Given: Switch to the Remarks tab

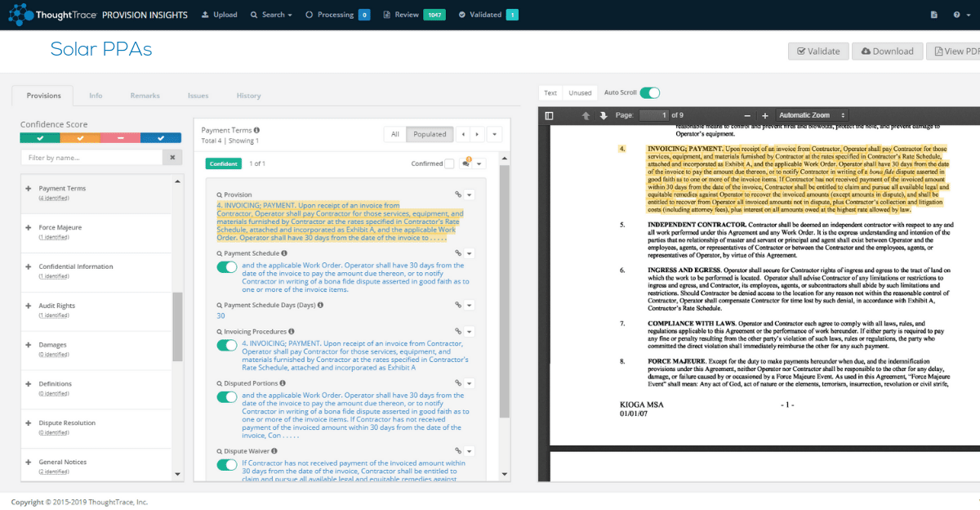Looking at the screenshot, I should click(145, 96).
